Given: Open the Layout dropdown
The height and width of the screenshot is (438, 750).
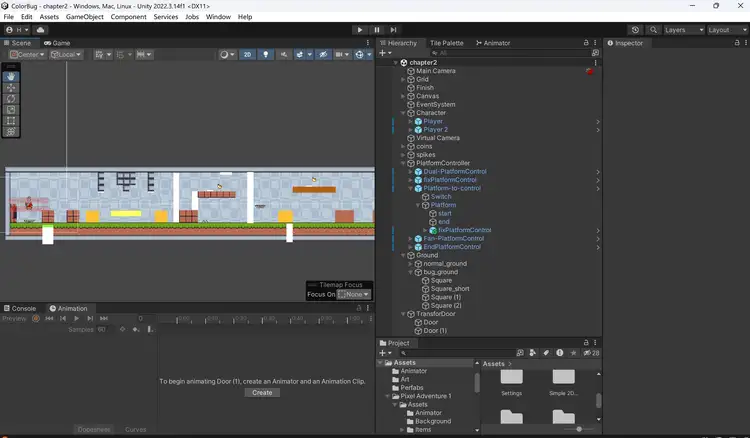Looking at the screenshot, I should pyautogui.click(x=724, y=30).
